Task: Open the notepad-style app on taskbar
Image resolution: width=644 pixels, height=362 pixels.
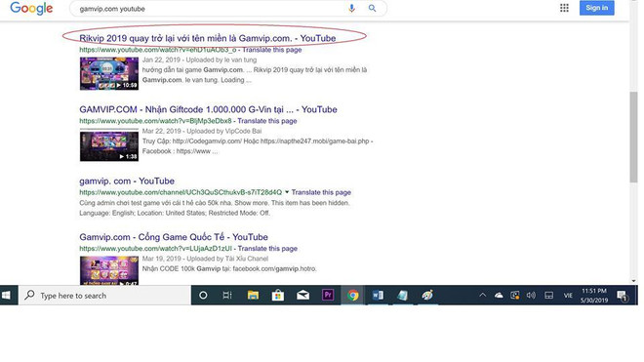Action: point(402,295)
